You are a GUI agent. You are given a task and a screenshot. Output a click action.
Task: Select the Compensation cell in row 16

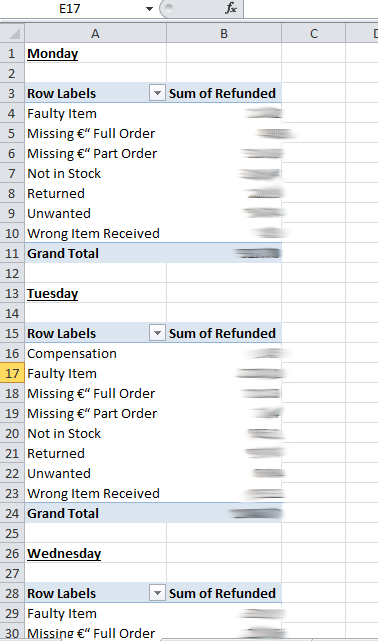(x=95, y=353)
